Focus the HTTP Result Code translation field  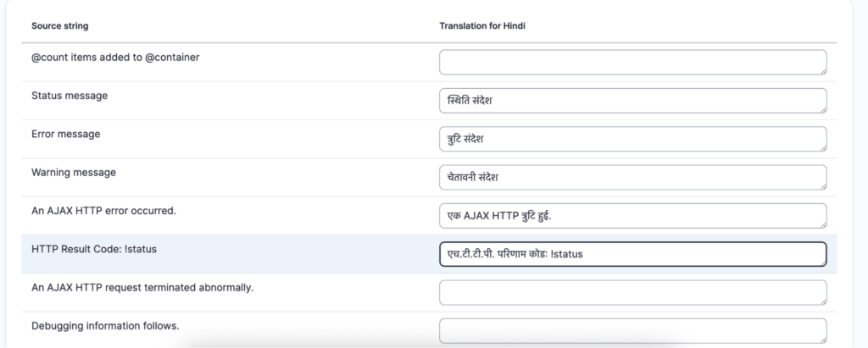pos(632,254)
